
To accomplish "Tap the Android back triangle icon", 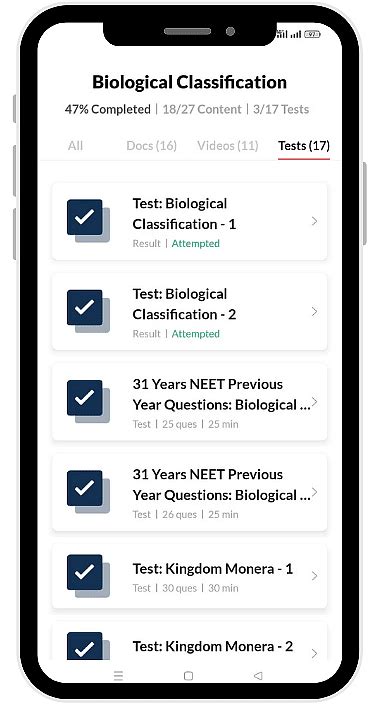I will [x=258, y=675].
